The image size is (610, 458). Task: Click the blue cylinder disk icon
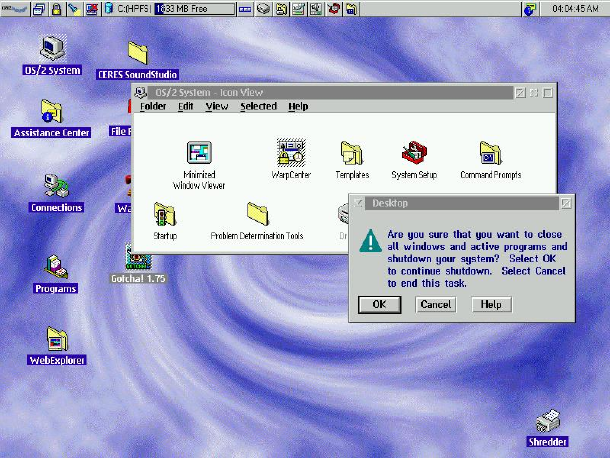(109, 9)
